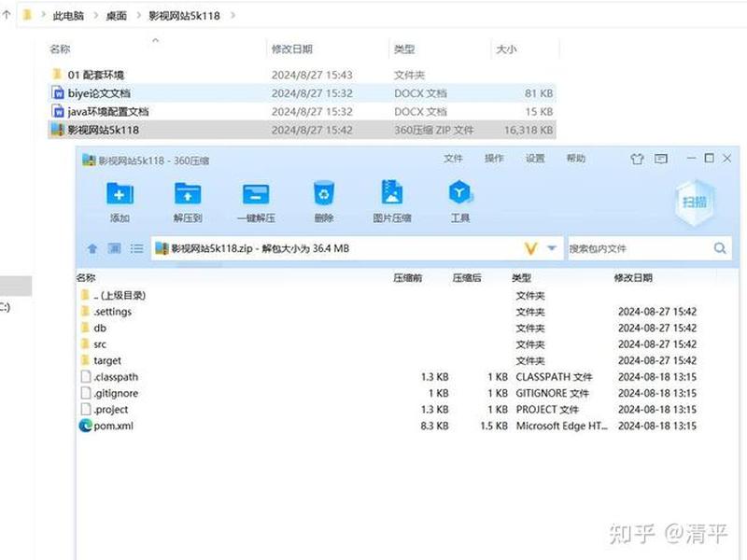Sort the archive list by the 名称 column
This screenshot has width=747, height=560.
(86, 277)
